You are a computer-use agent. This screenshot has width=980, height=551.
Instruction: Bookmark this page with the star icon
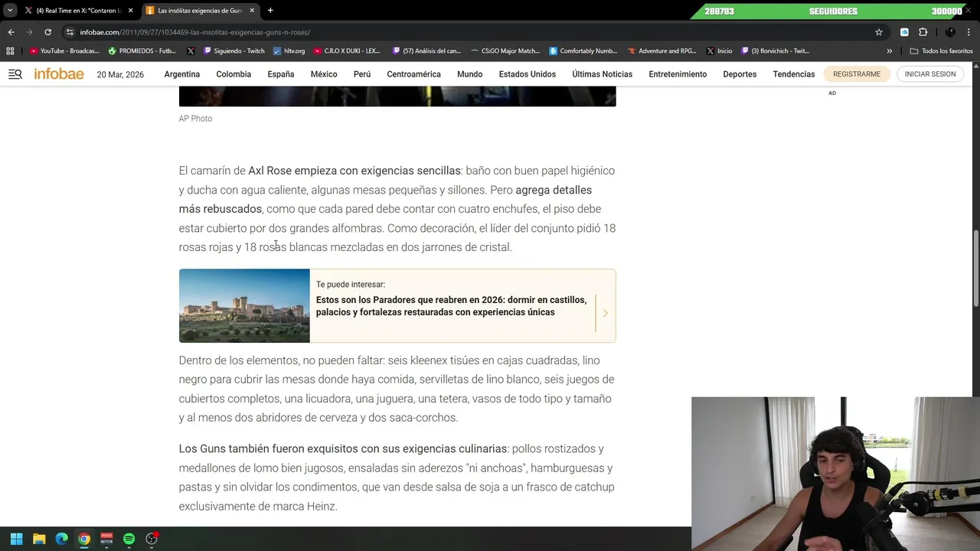tap(879, 32)
